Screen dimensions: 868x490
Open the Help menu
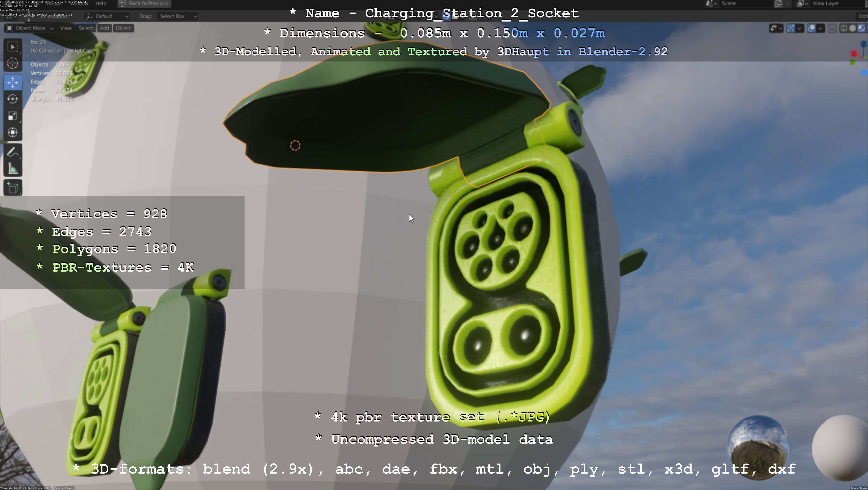click(101, 3)
